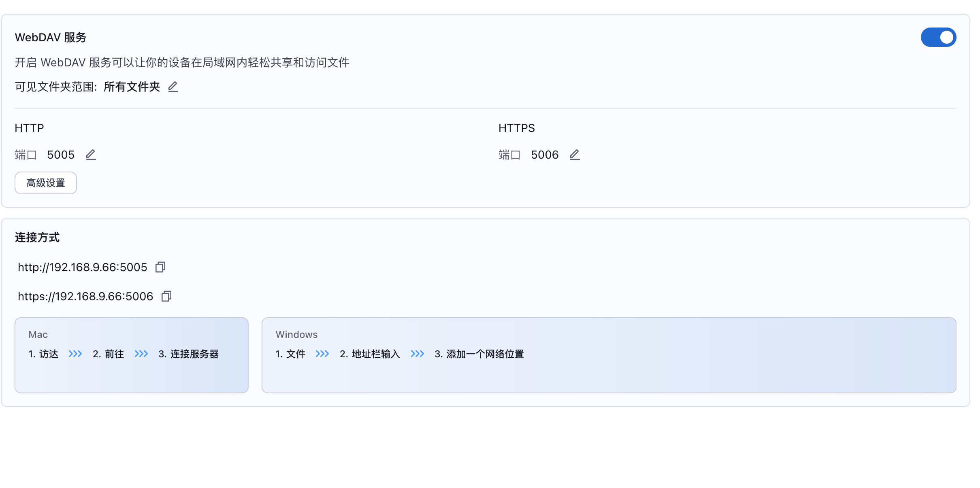Toggle the WebDAV service switch
The height and width of the screenshot is (488, 980).
pyautogui.click(x=938, y=37)
